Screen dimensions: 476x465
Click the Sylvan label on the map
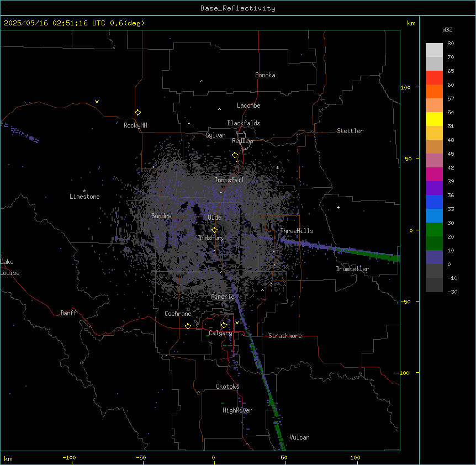215,135
